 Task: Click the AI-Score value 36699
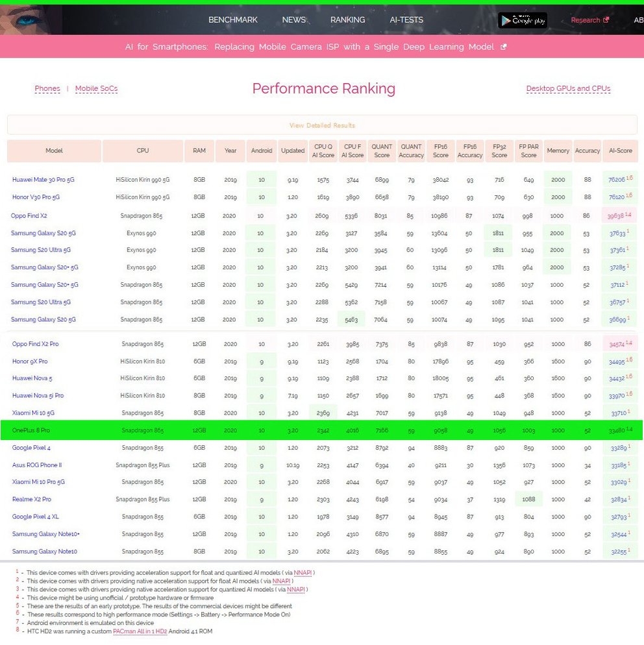[617, 320]
